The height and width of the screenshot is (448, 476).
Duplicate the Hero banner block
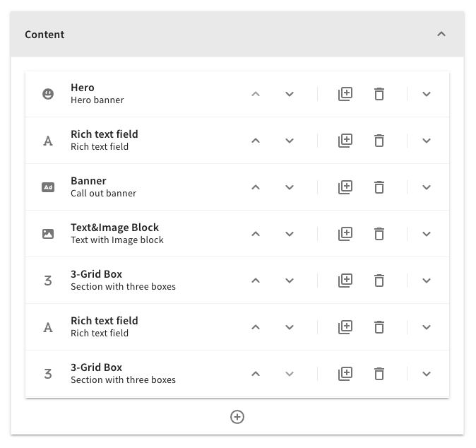click(345, 94)
